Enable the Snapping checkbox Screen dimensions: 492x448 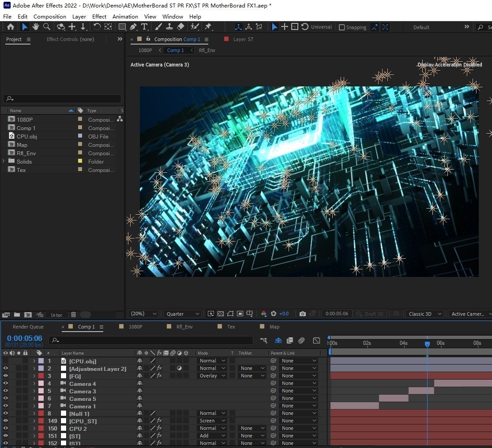pos(342,27)
